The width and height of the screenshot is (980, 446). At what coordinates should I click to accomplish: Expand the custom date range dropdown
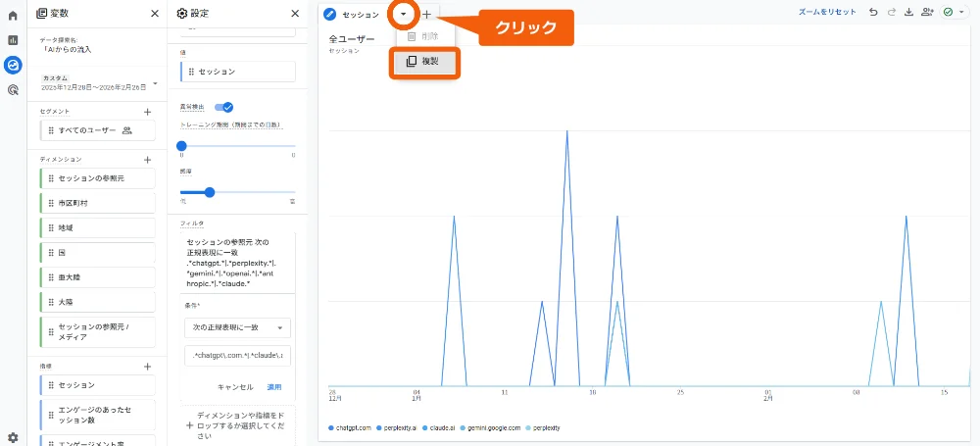point(155,82)
